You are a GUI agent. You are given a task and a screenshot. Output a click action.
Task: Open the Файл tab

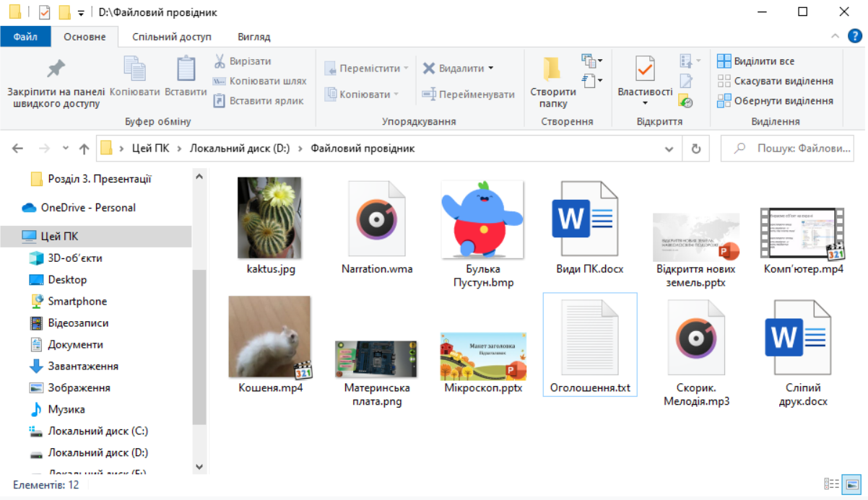pos(25,36)
